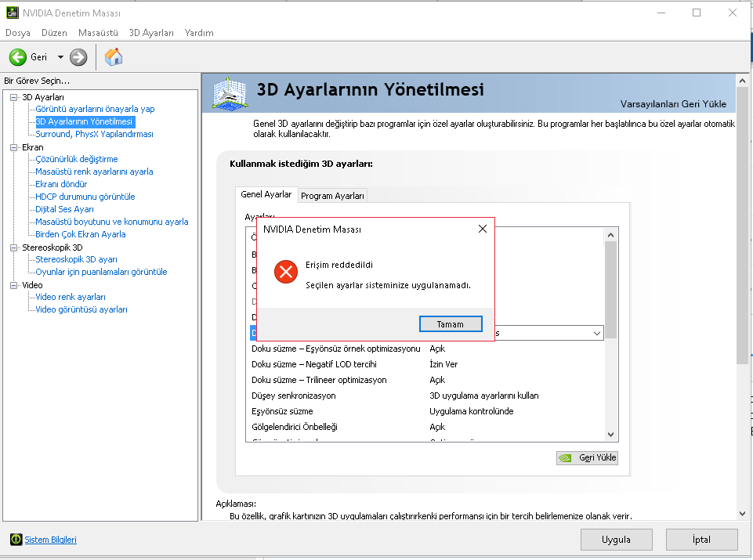This screenshot has height=560, width=753.
Task: Click the settings list scrollbar thumb
Action: tap(610, 290)
